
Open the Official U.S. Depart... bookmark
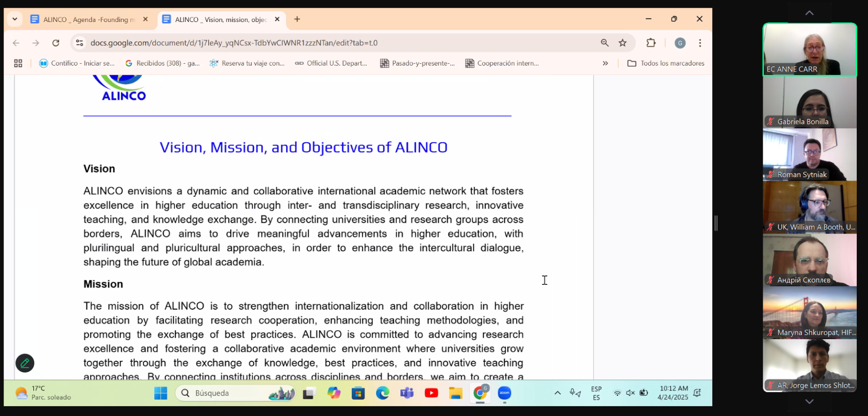pos(331,63)
